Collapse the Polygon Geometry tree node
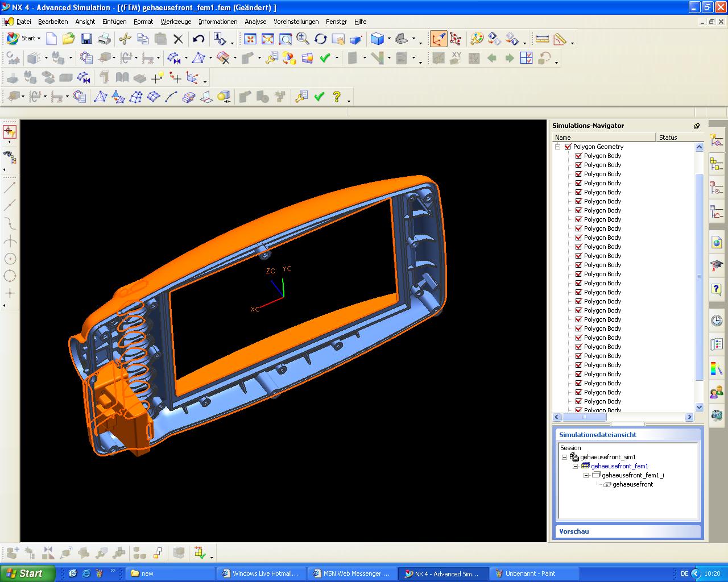 (x=558, y=147)
